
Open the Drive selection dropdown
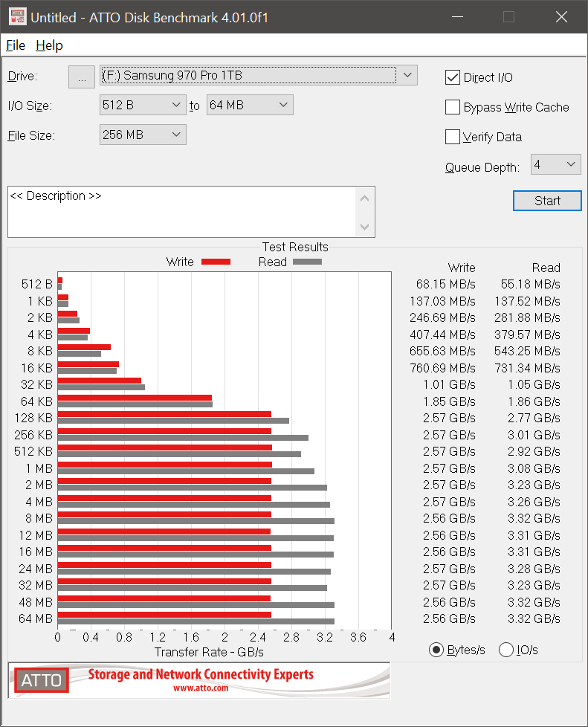pyautogui.click(x=259, y=75)
